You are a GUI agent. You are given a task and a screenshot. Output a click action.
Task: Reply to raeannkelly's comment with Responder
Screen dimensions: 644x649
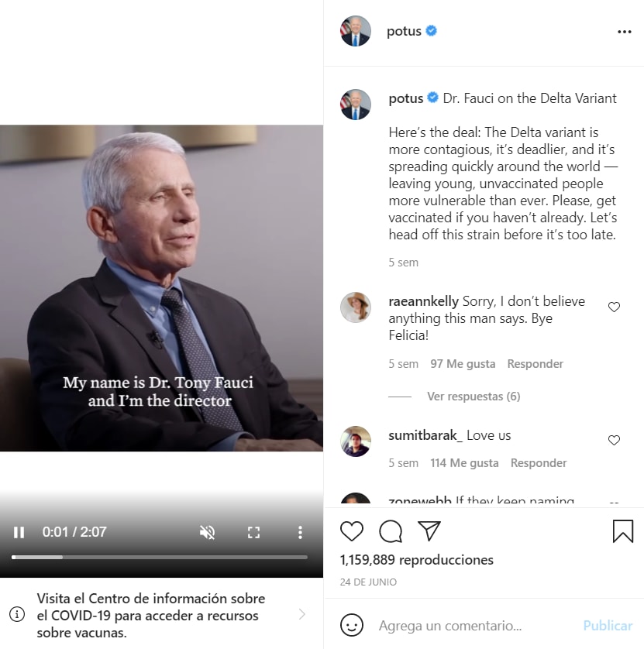535,364
